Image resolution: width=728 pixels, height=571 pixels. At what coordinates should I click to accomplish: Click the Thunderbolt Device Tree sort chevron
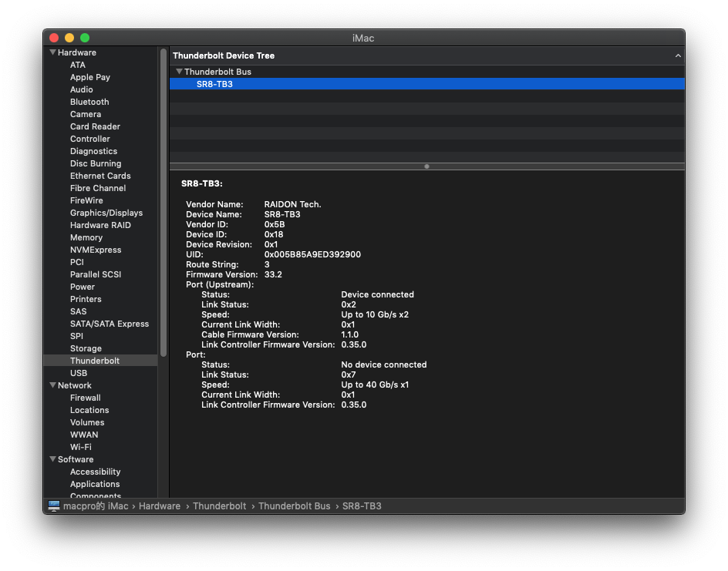(x=678, y=55)
